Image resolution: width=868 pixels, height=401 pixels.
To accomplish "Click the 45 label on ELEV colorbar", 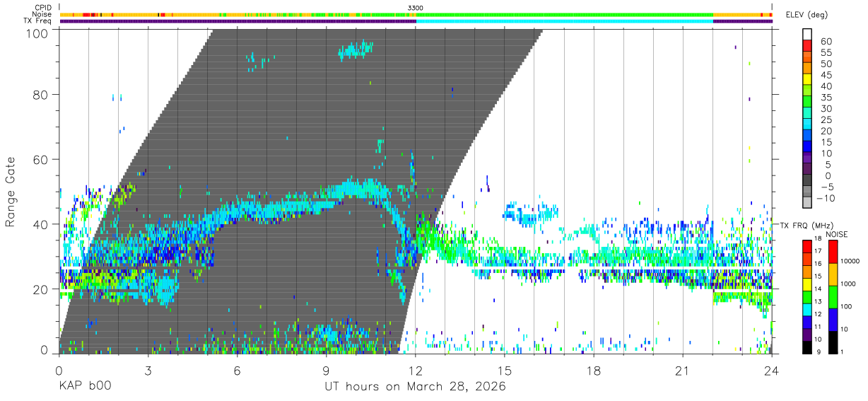I will pyautogui.click(x=826, y=75).
